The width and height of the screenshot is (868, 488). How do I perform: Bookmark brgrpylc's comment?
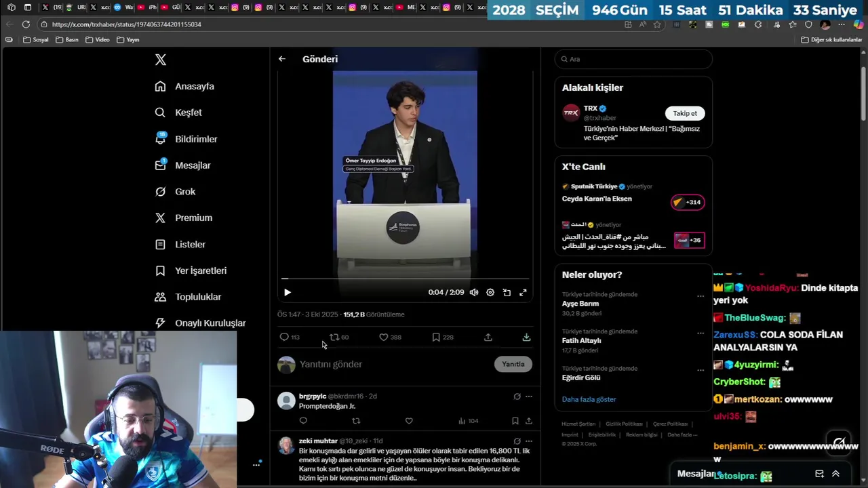(x=515, y=421)
